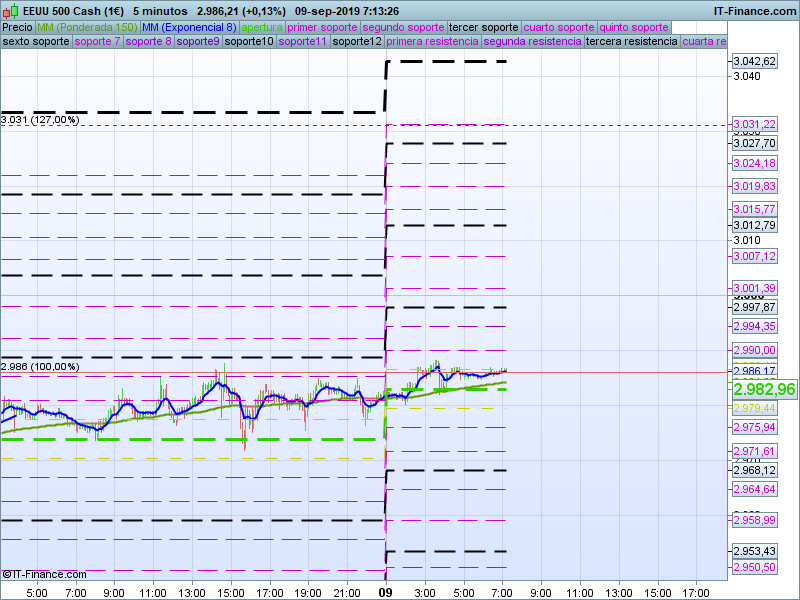Click the 09 date marker on time axis
This screenshot has height=600, width=800.
385,592
